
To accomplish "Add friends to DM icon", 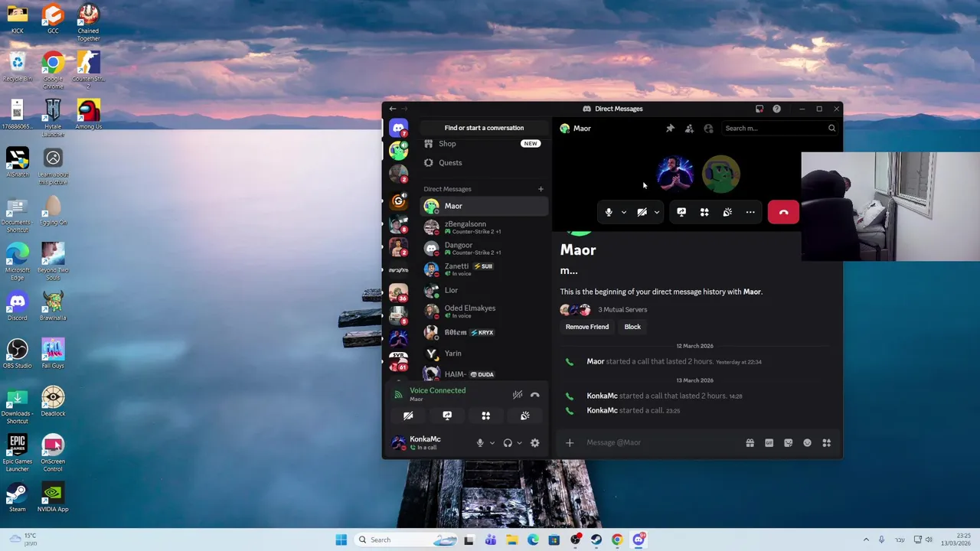I will pyautogui.click(x=689, y=129).
